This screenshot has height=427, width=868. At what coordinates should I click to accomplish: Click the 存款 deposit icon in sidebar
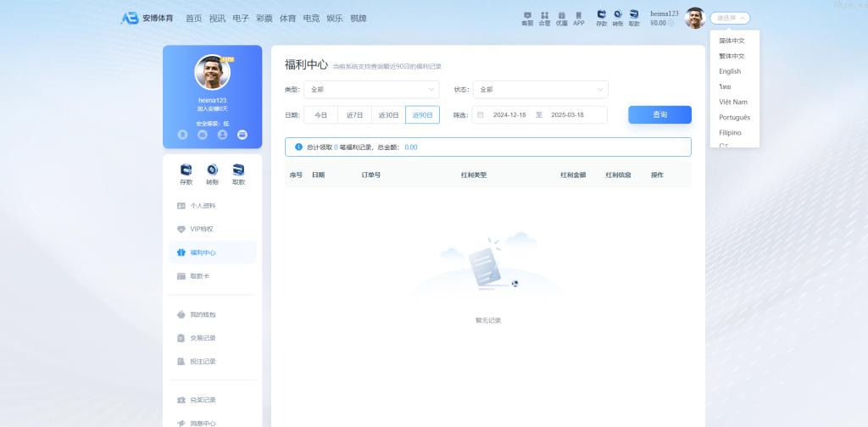(x=186, y=172)
